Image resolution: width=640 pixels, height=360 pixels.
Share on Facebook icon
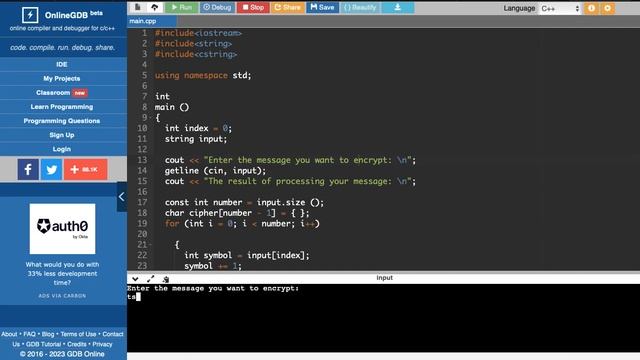(x=28, y=169)
